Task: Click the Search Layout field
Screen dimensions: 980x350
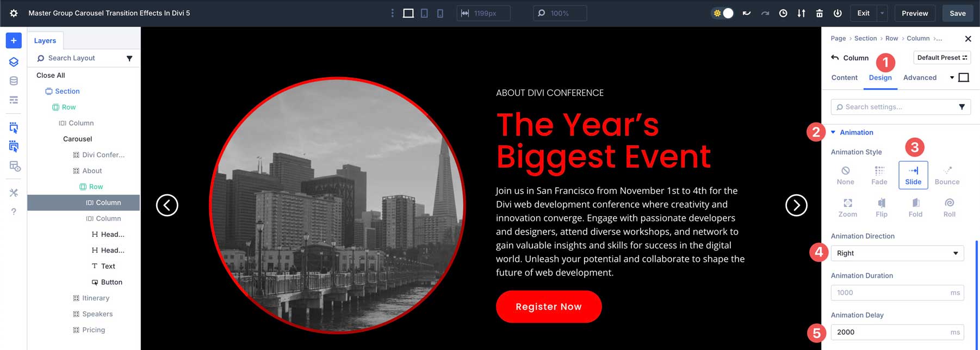Action: pos(78,58)
